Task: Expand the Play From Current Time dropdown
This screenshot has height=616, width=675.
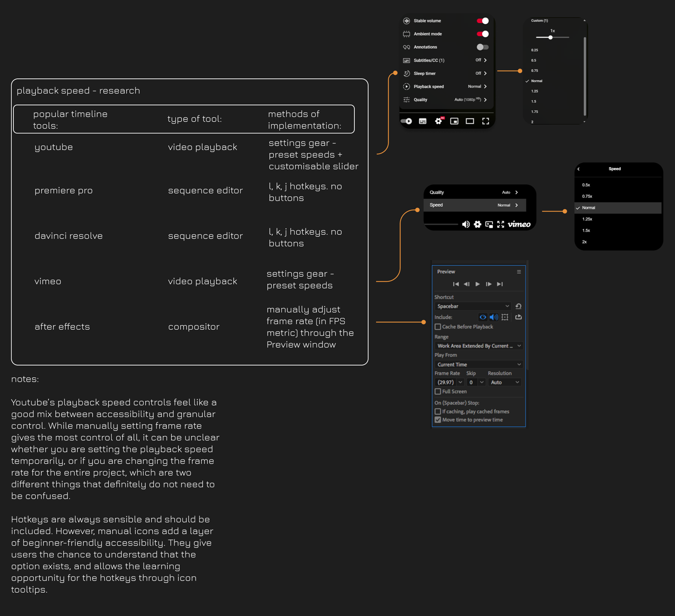Action: (478, 364)
